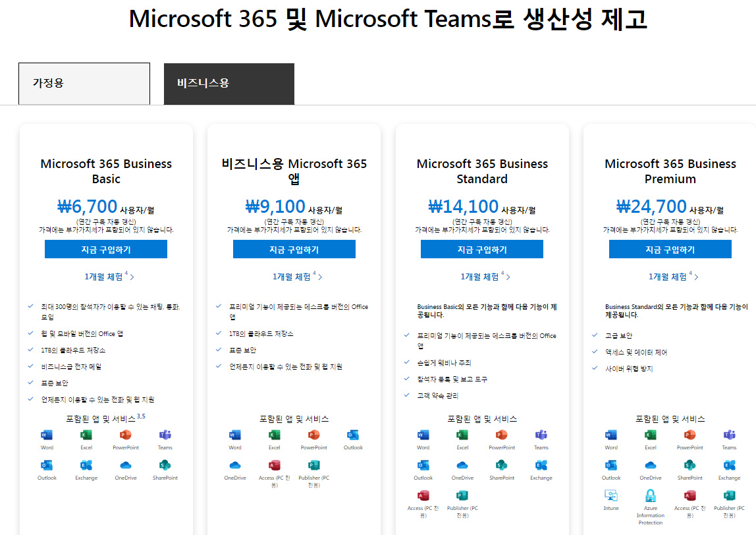Click the Azure Information Protection icon
The height and width of the screenshot is (535, 756).
click(x=651, y=496)
